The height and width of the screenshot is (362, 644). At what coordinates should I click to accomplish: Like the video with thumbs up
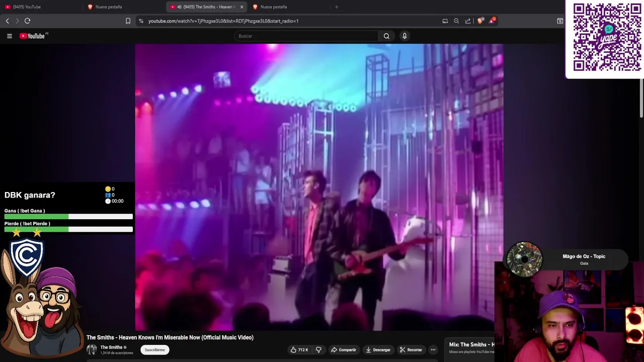(299, 349)
